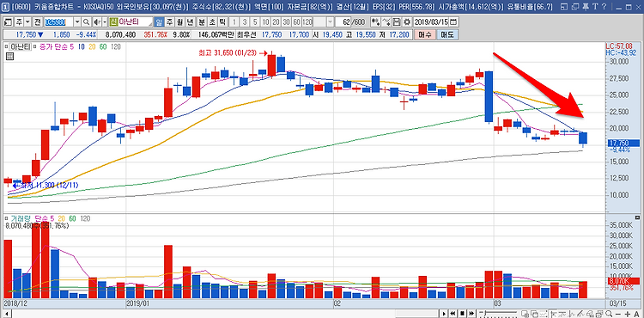Click the crosshair tool icon at bottom
This screenshot has height=318, width=644.
[554, 314]
